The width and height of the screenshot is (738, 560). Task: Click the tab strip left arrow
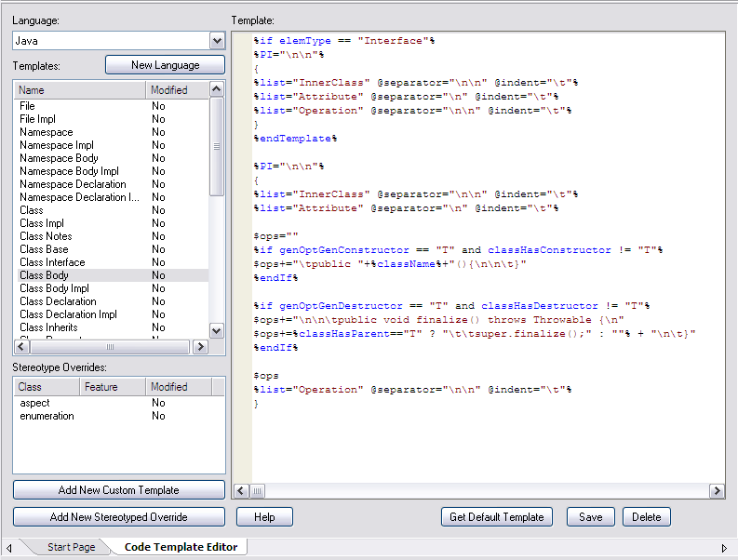tap(9, 548)
